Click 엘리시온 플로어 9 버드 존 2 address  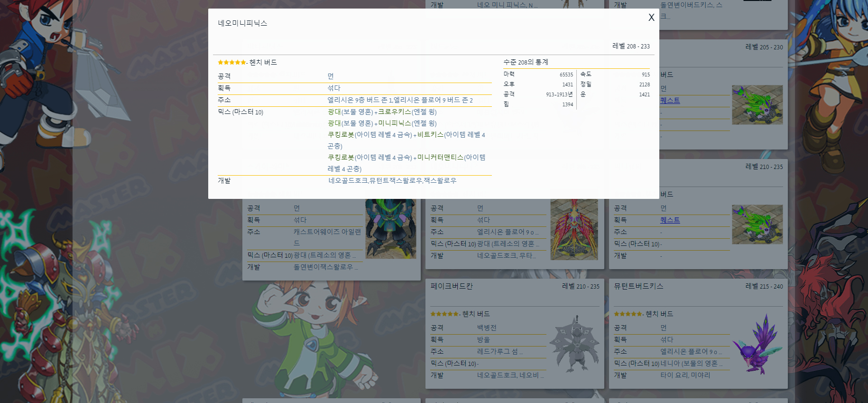coord(433,100)
